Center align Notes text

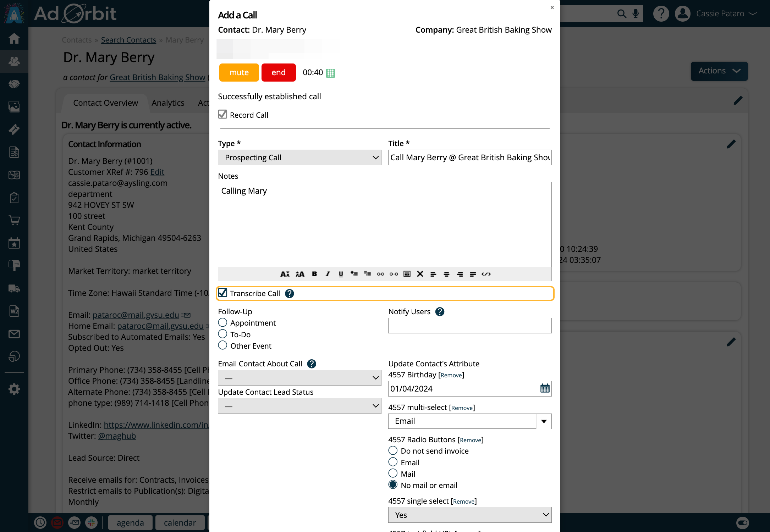click(x=447, y=274)
